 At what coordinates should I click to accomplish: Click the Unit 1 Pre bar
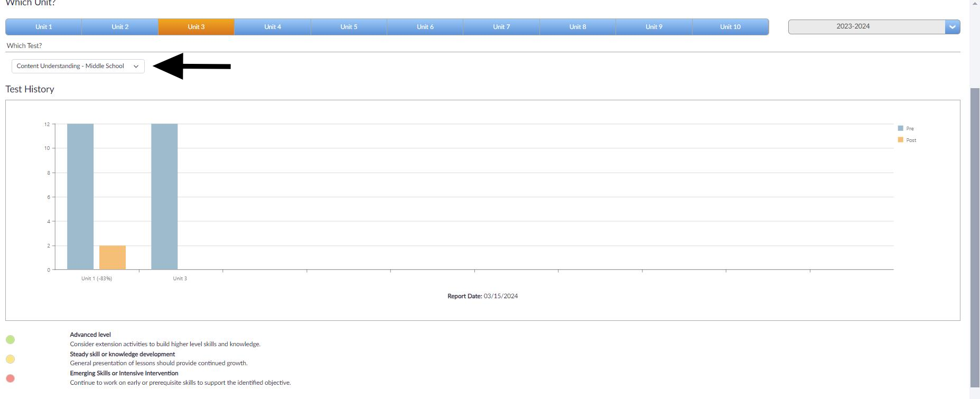pyautogui.click(x=80, y=196)
